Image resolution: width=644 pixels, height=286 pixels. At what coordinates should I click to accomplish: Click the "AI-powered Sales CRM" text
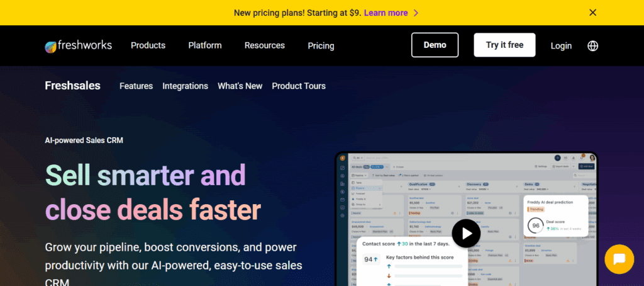point(84,140)
